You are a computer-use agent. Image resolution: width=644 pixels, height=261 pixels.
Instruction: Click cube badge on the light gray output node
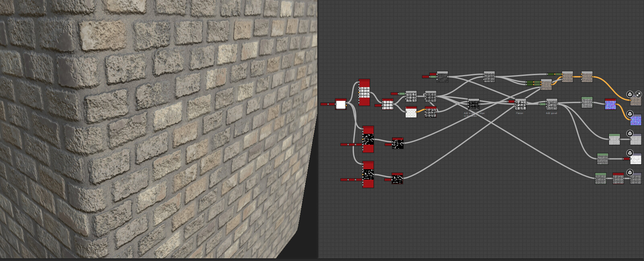click(630, 133)
